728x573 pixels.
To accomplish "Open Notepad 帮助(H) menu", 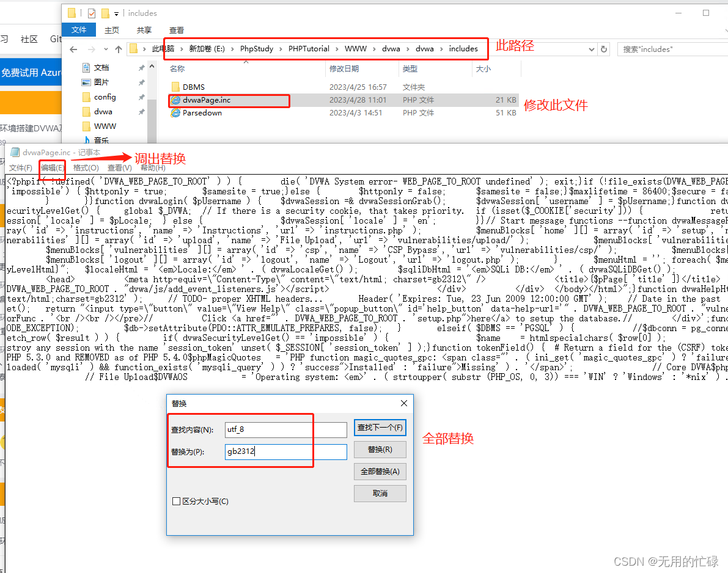I will [153, 168].
